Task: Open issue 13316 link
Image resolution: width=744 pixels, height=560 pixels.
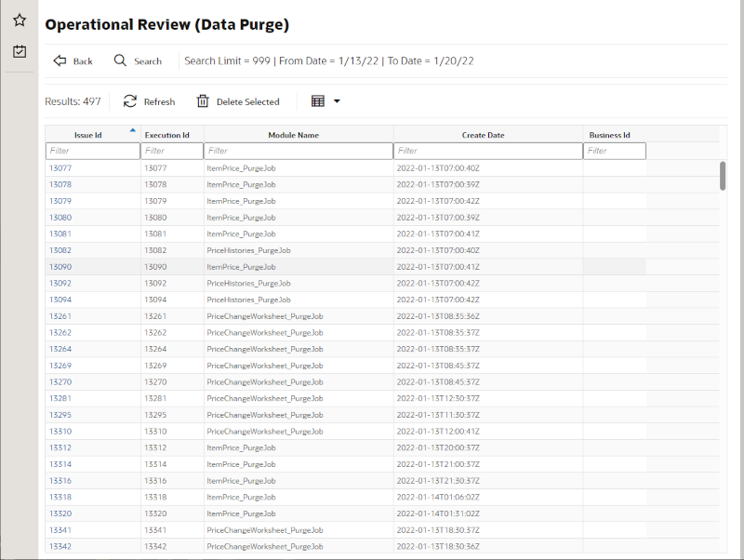Action: (x=60, y=481)
